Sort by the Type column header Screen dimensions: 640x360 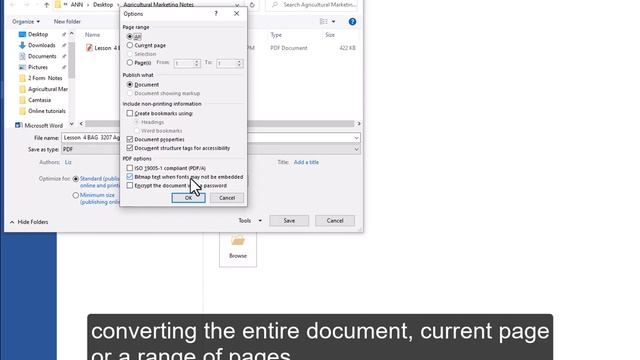click(276, 35)
